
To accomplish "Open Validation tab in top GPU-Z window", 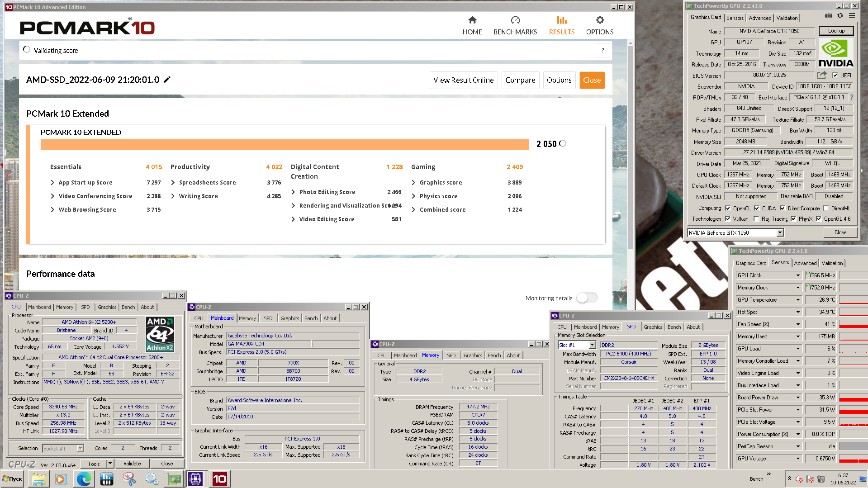I will (x=787, y=18).
